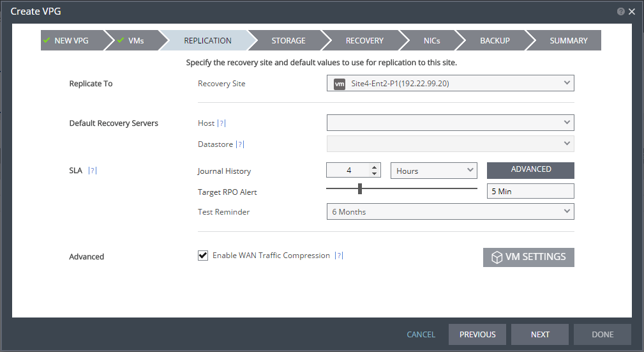Screen dimensions: 644x352
Task: Click the green checkmark on VMs step
Action: coord(121,40)
